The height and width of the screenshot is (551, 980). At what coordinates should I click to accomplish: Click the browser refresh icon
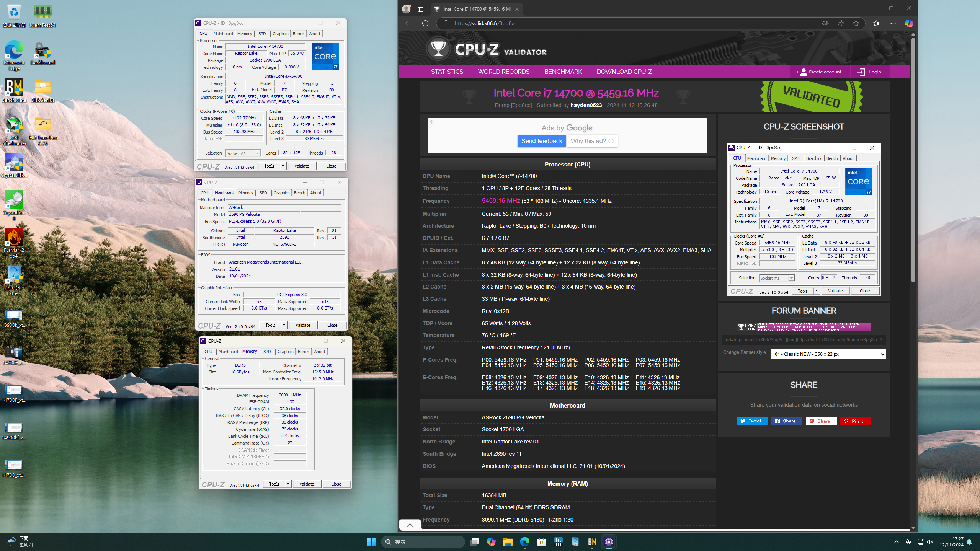coord(425,23)
